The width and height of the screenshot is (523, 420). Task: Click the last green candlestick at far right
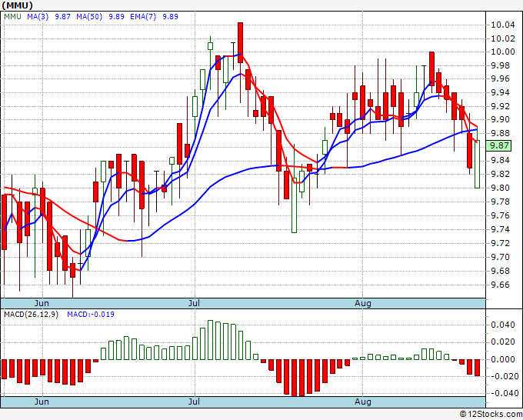point(478,165)
